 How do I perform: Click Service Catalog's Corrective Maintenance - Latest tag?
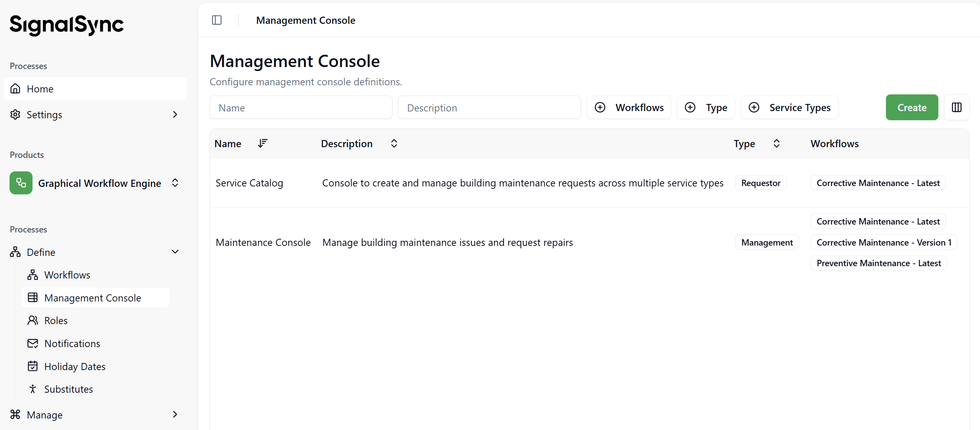point(878,183)
